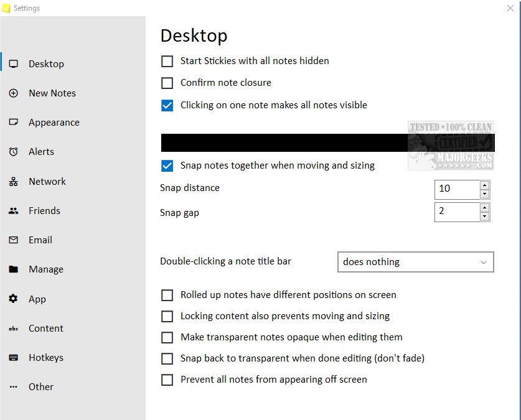
Task: Increase Snap distance with up arrow
Action: (x=484, y=184)
